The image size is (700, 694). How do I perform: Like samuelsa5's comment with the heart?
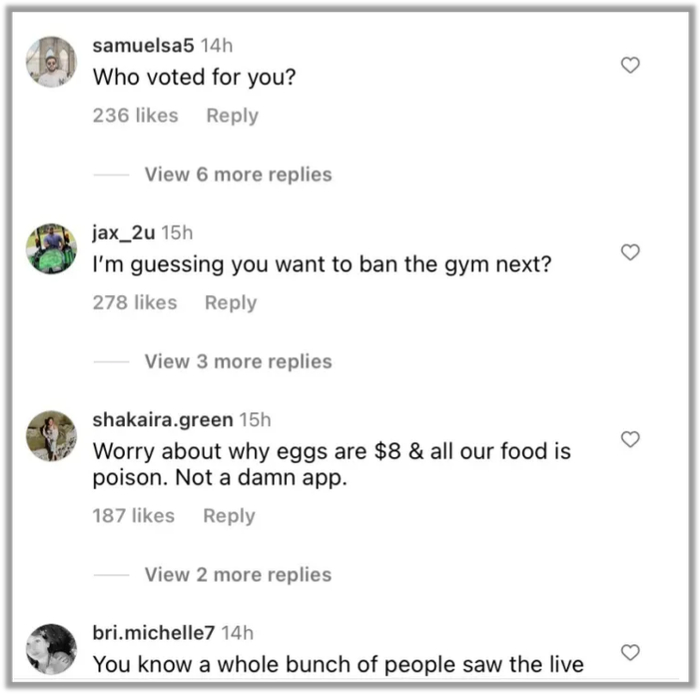[x=630, y=65]
